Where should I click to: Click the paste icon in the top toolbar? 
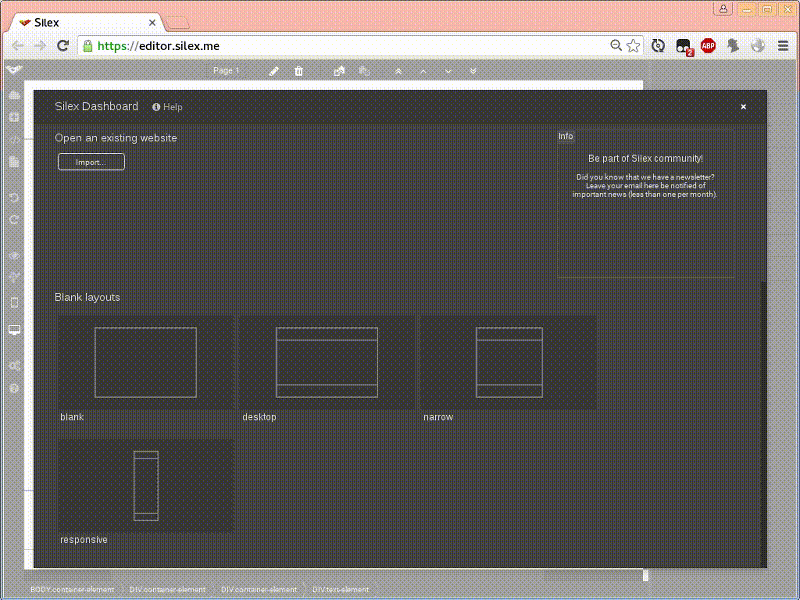pos(364,71)
